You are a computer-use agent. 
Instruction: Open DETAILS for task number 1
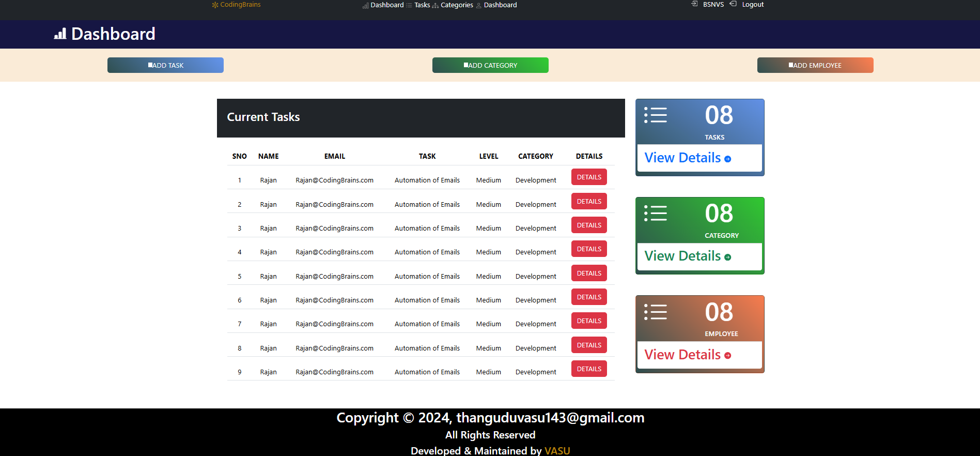(x=589, y=177)
